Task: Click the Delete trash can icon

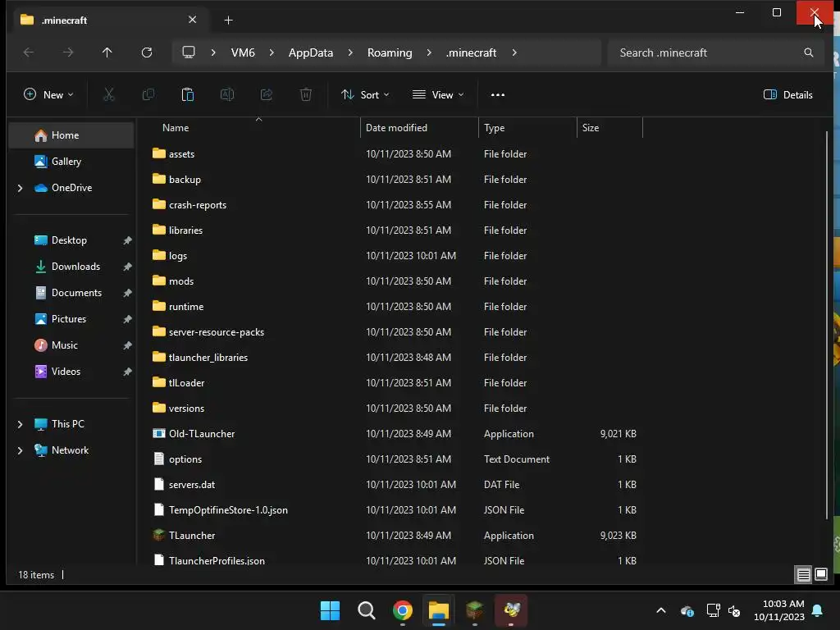Action: tap(305, 95)
